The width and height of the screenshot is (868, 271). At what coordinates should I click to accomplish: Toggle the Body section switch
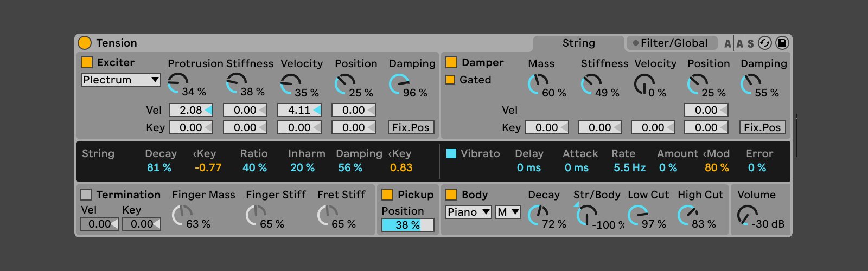[451, 195]
